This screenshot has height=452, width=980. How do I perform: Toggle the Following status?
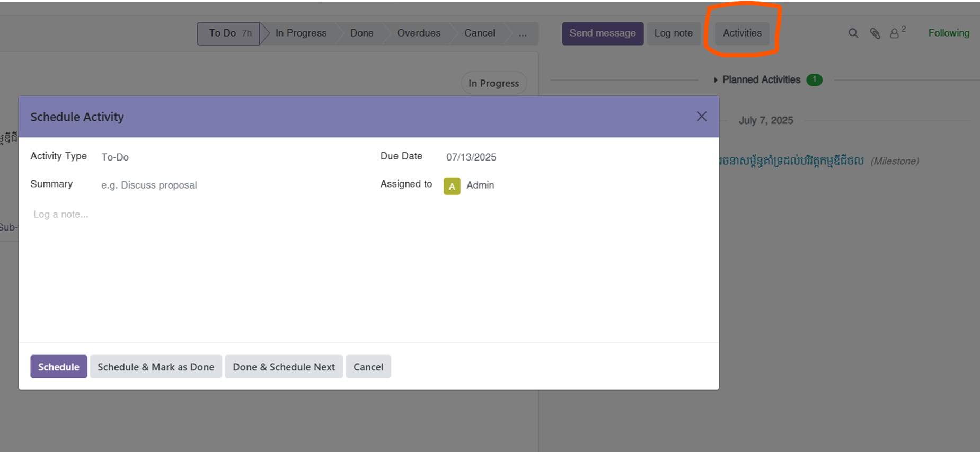(949, 33)
